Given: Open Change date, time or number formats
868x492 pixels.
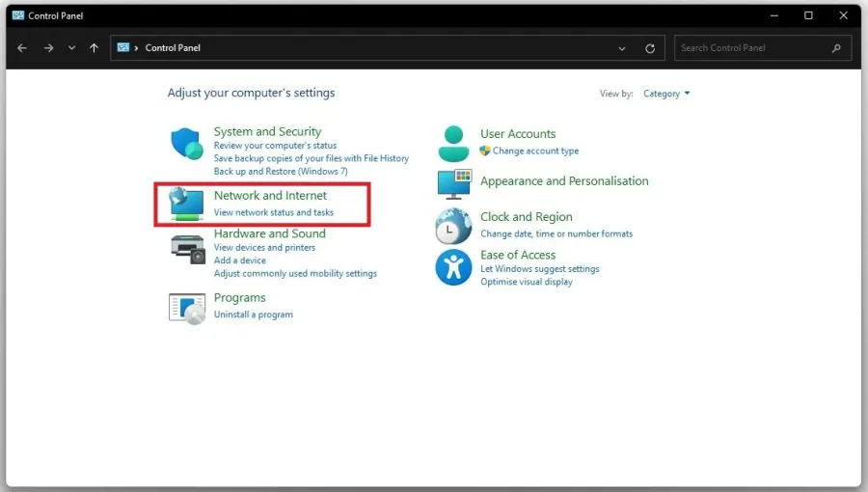Looking at the screenshot, I should 556,233.
